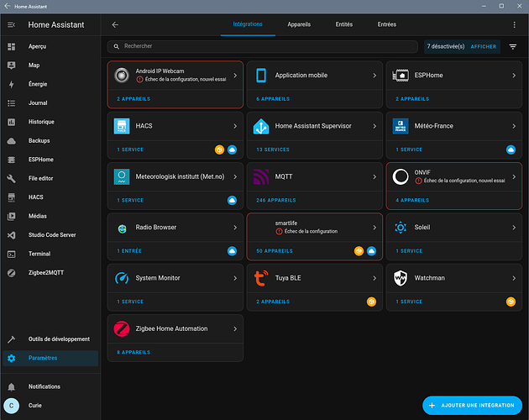This screenshot has width=529, height=420.
Task: Switch to the Entités tab
Action: [343, 24]
